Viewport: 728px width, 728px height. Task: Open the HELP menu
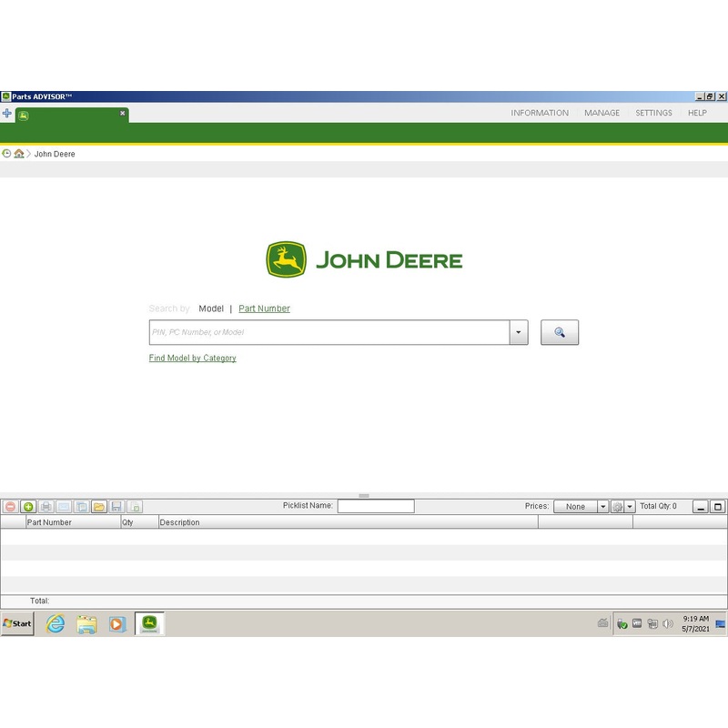tap(697, 113)
